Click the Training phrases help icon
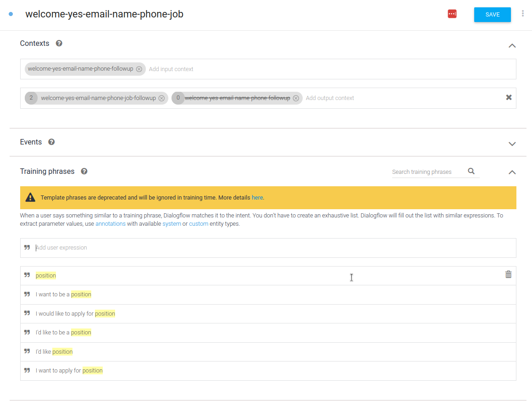Image resolution: width=532 pixels, height=406 pixels. point(84,172)
